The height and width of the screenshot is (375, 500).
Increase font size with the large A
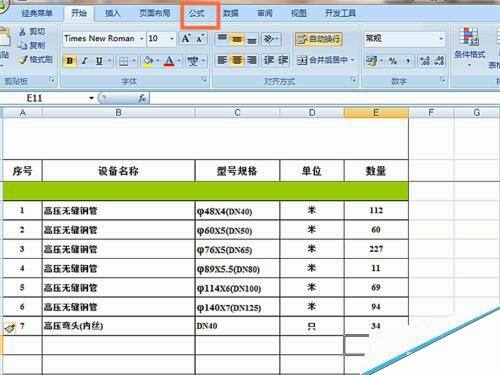[186, 39]
